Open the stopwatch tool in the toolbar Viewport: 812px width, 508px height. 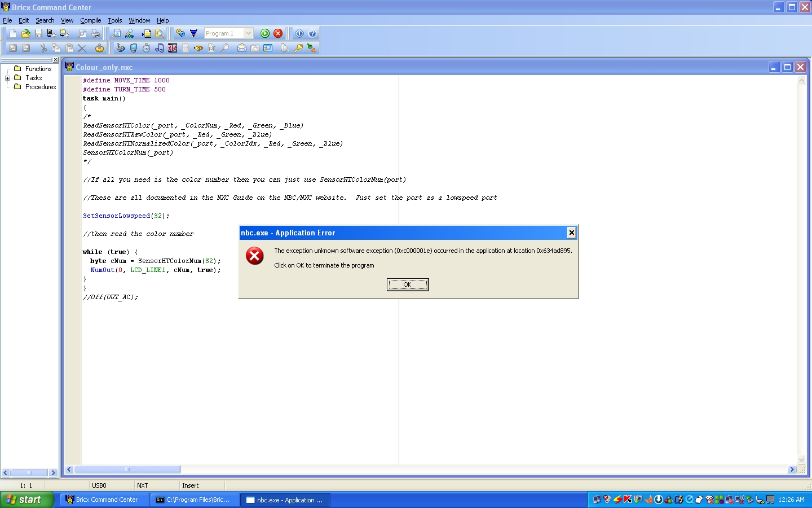147,49
